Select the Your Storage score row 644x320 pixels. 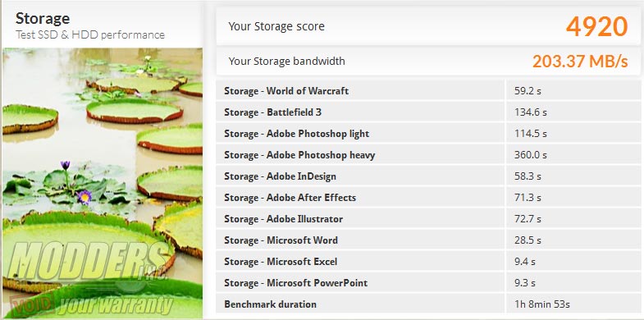pos(428,26)
